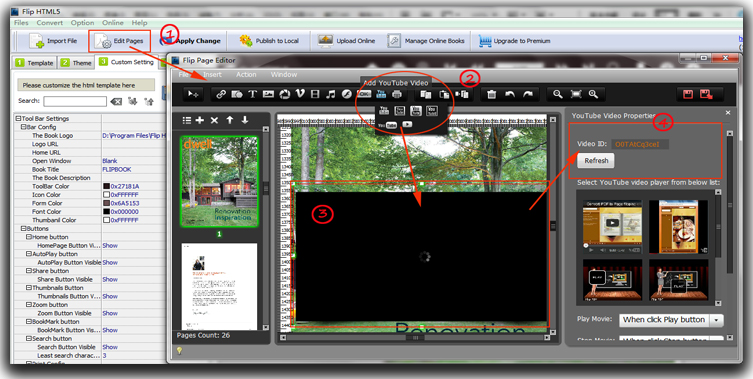Click the Video ID input field
The image size is (753, 379).
[640, 144]
